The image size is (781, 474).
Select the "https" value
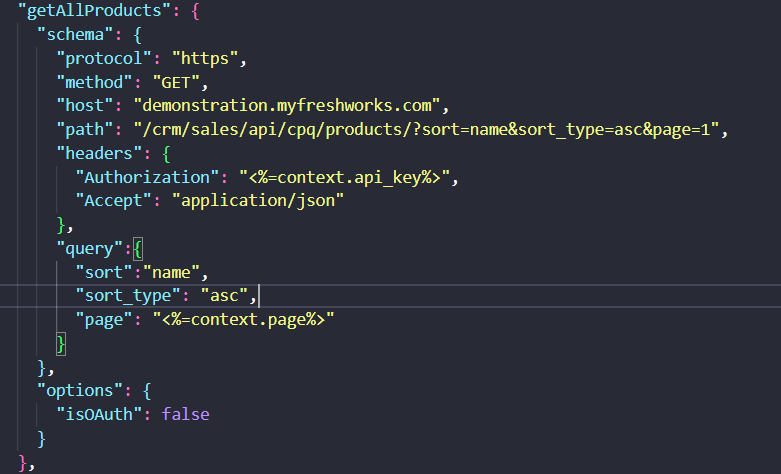pos(205,58)
